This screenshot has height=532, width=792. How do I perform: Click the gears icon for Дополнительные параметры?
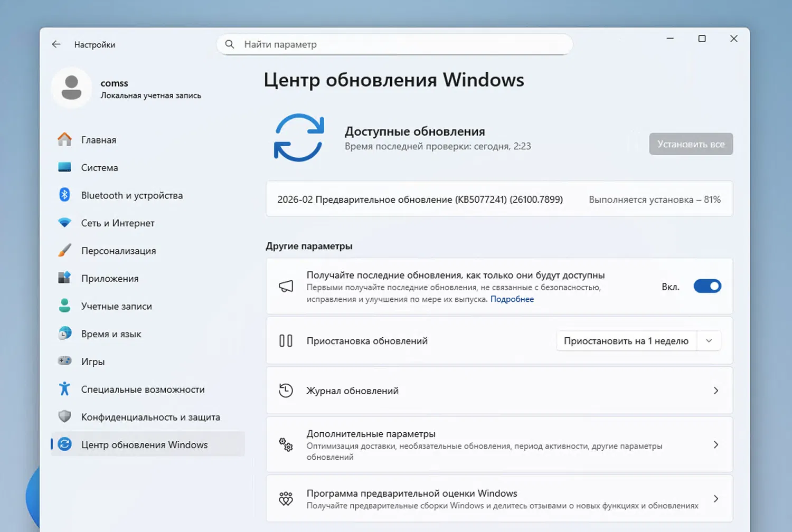[286, 445]
